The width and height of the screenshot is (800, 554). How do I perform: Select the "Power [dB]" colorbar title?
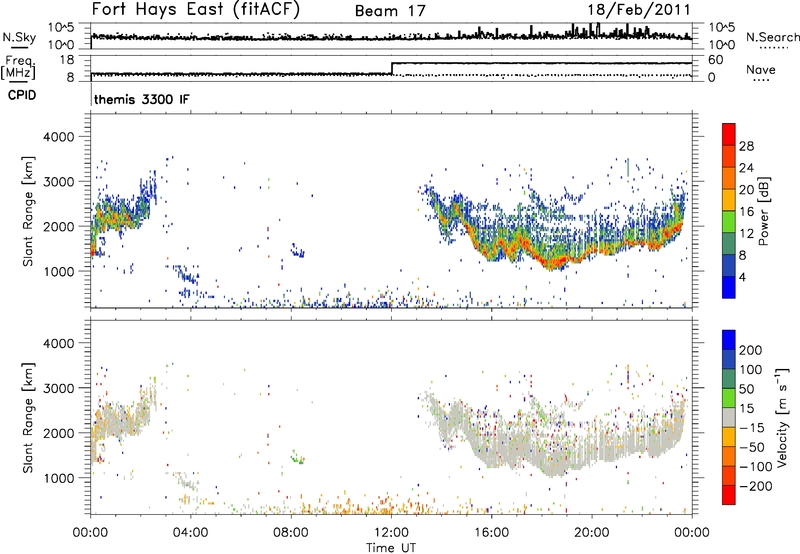click(x=764, y=211)
